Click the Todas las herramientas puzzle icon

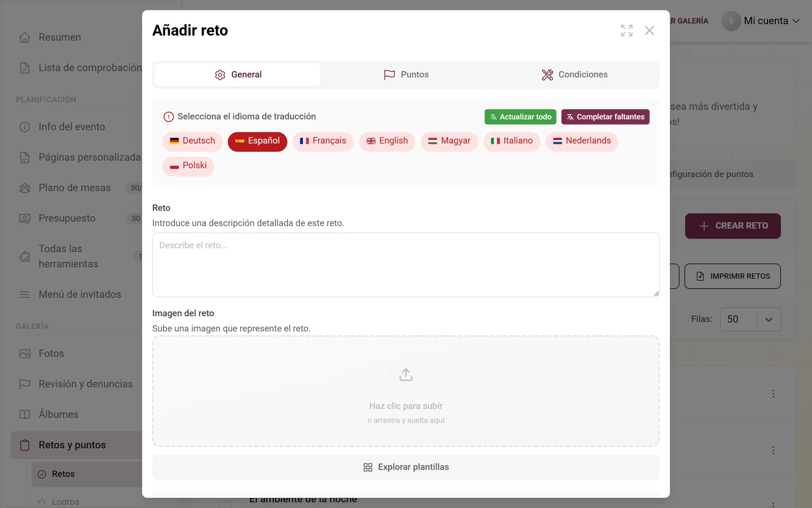coord(25,256)
